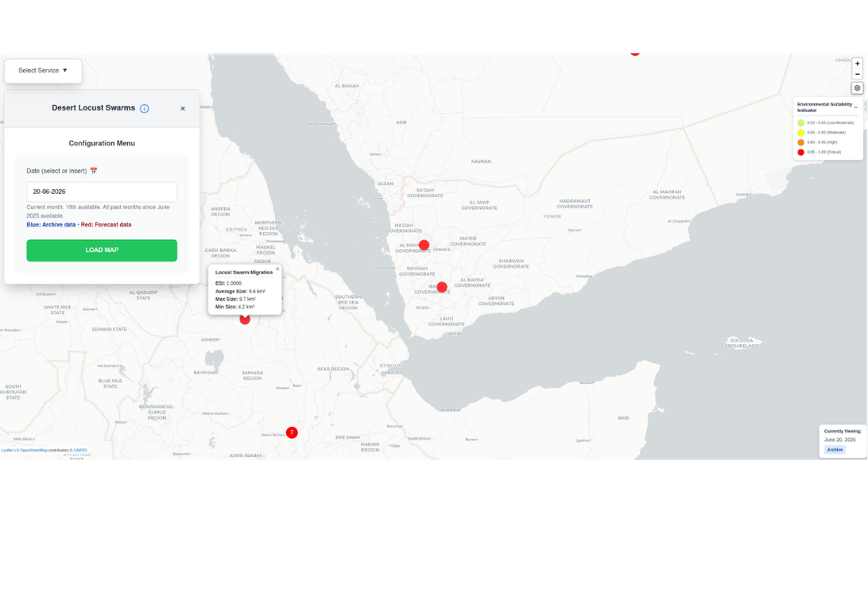Click the orange High legend swatch
The width and height of the screenshot is (868, 616).
pos(801,142)
